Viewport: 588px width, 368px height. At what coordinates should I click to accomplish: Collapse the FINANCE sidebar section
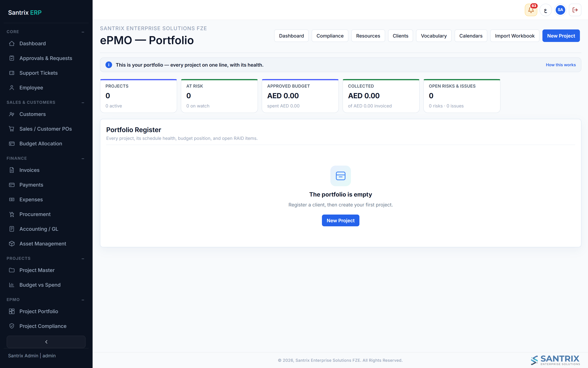(x=83, y=158)
